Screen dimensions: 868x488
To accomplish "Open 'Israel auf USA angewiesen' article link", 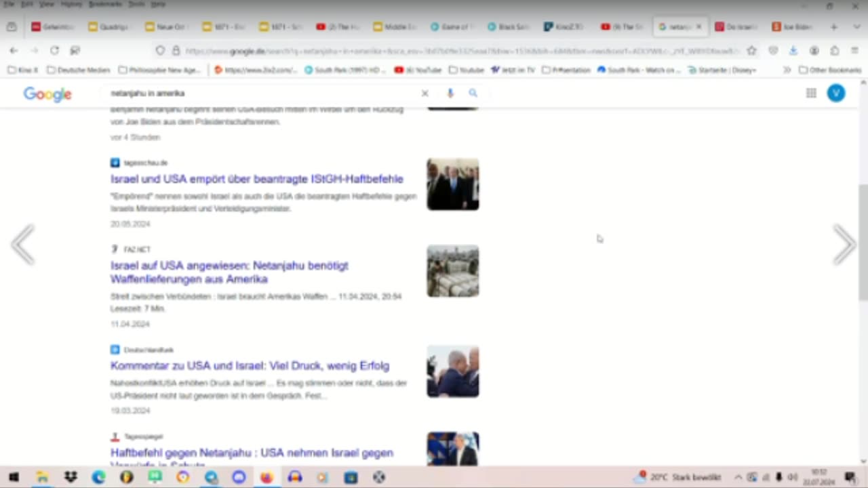I will click(x=229, y=272).
